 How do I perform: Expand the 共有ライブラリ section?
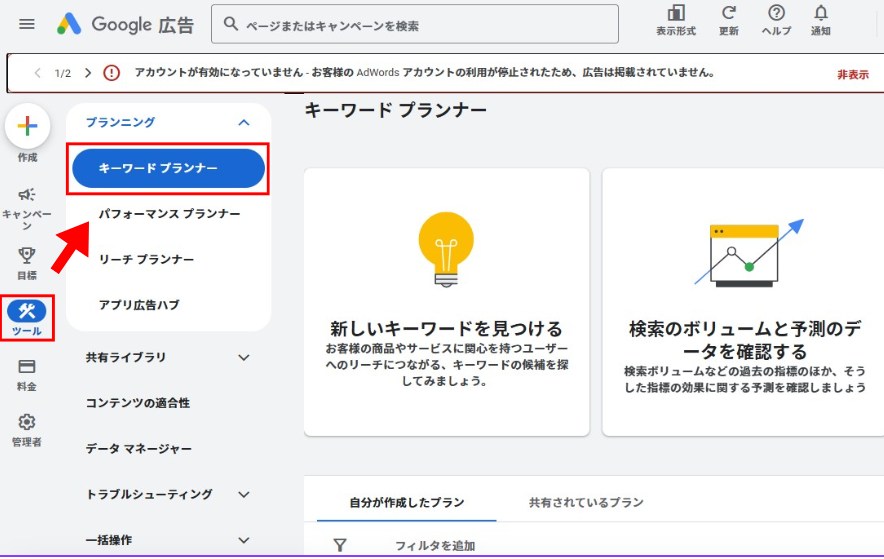coord(243,357)
